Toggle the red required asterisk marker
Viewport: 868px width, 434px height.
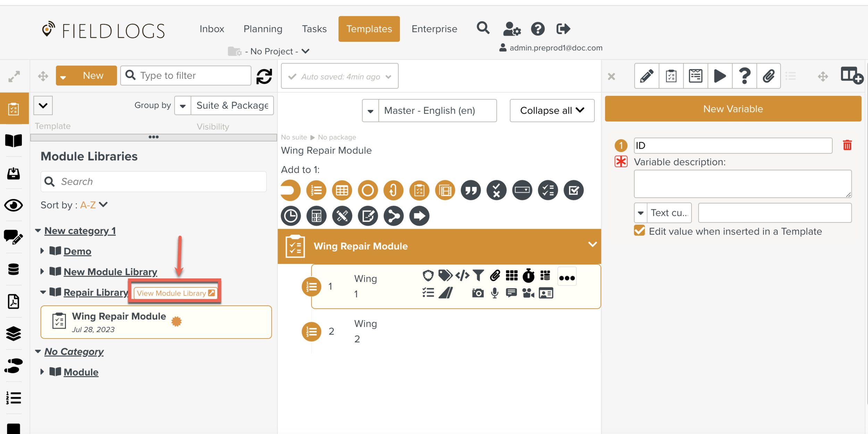tap(621, 162)
